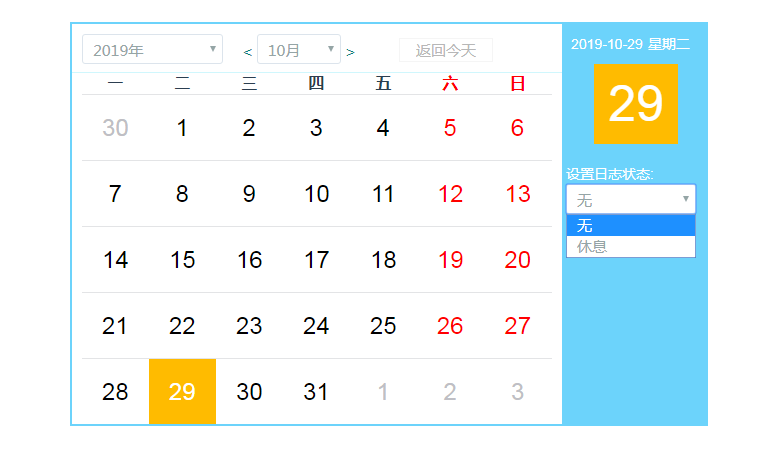Click the 2019-10-29 星期二 date header

pos(630,44)
